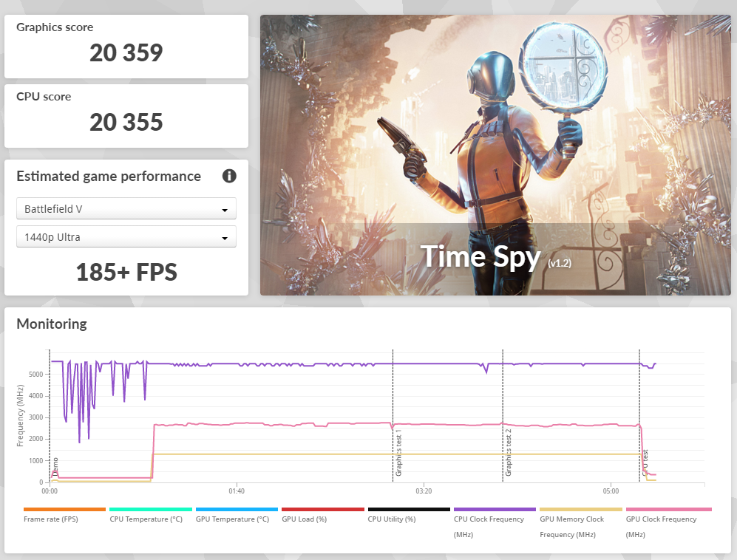Viewport: 737px width, 560px height.
Task: Click the CPU test marker on chart
Action: pos(645,462)
